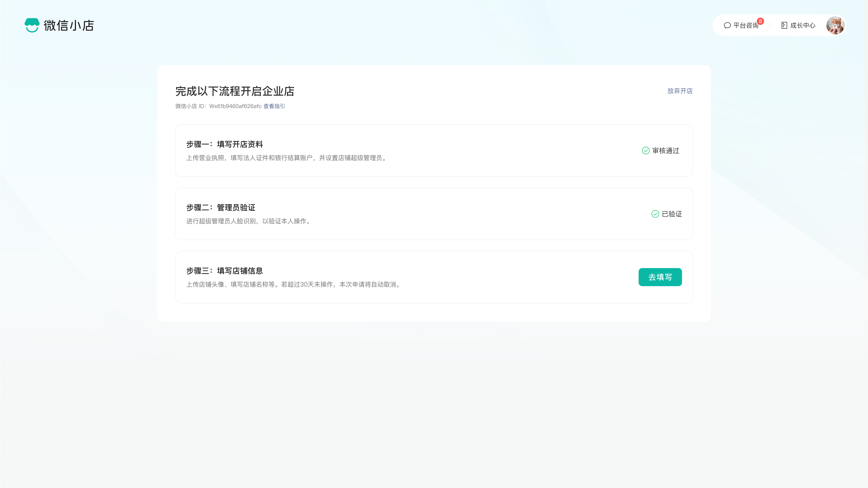Open 平台咨询 from the top bar
The image size is (868, 488).
click(x=745, y=26)
